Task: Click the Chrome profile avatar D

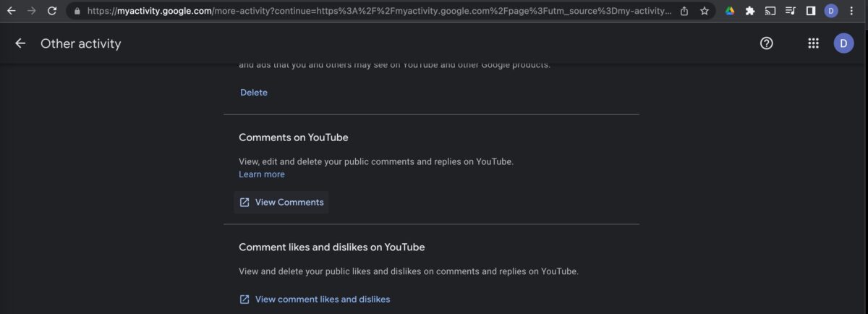Action: click(831, 11)
